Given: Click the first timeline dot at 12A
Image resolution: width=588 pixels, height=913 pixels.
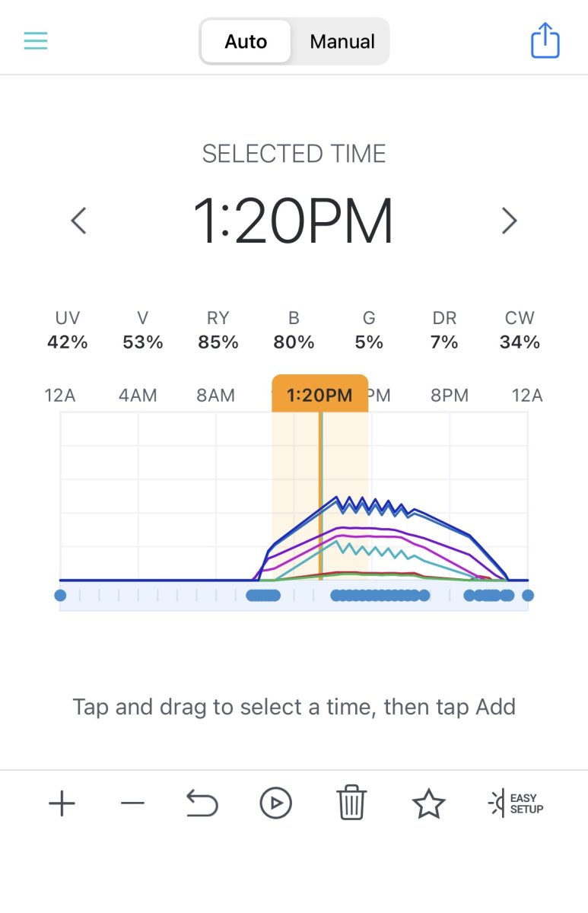Looking at the screenshot, I should 61,596.
